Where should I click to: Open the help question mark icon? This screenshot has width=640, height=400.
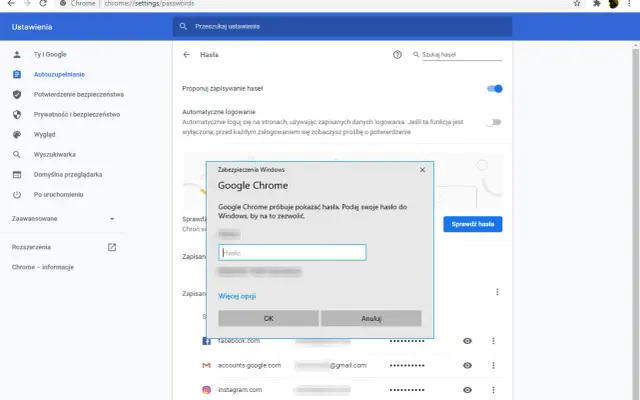pyautogui.click(x=397, y=55)
